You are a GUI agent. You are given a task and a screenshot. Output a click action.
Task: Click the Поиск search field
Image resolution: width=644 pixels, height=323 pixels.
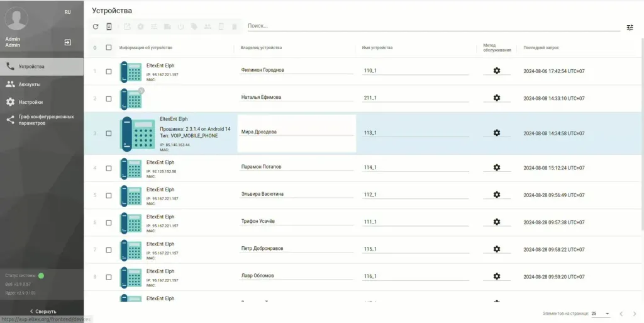433,26
